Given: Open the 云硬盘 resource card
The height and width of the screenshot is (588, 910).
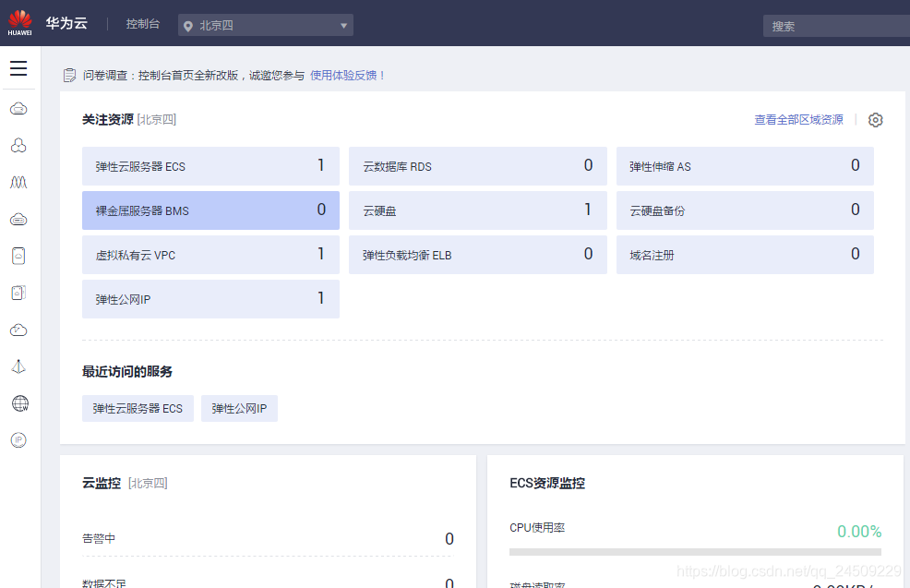Looking at the screenshot, I should click(478, 210).
